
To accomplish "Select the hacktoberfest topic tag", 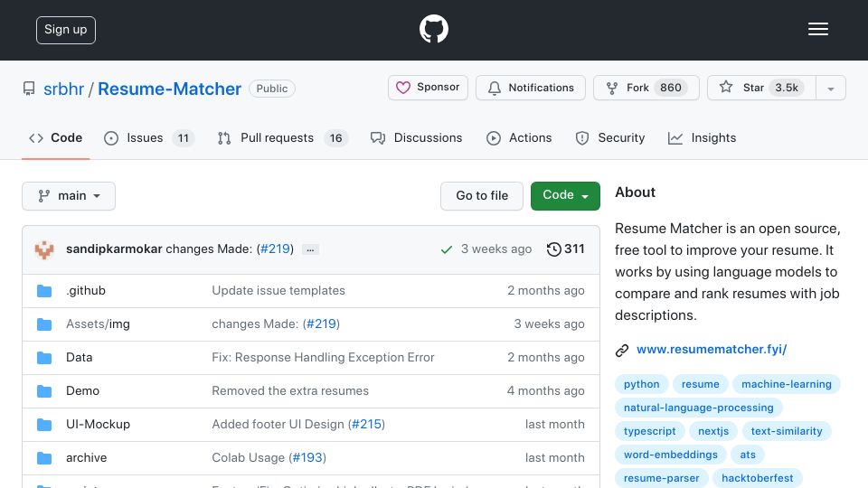I will [758, 478].
